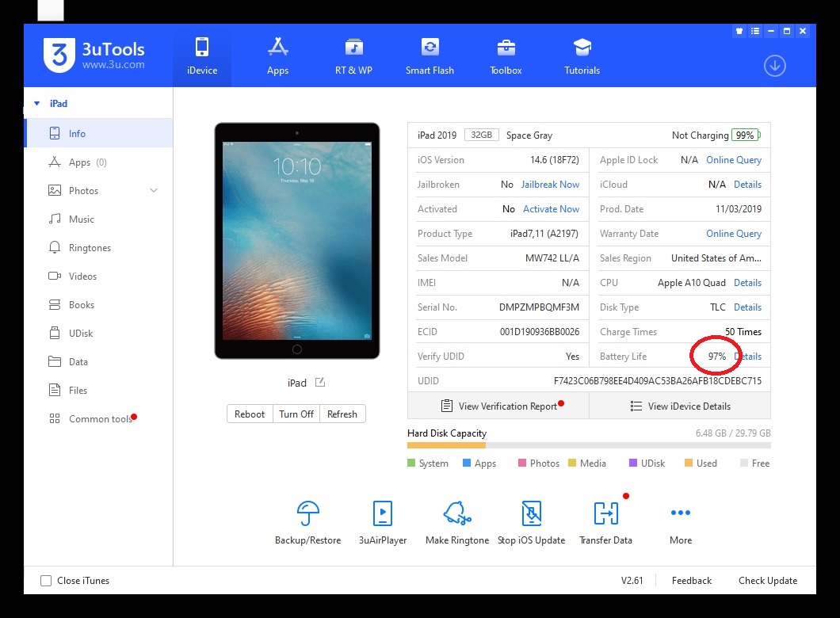Open Backup/Restore umbrella icon
840x618 pixels.
tap(308, 513)
